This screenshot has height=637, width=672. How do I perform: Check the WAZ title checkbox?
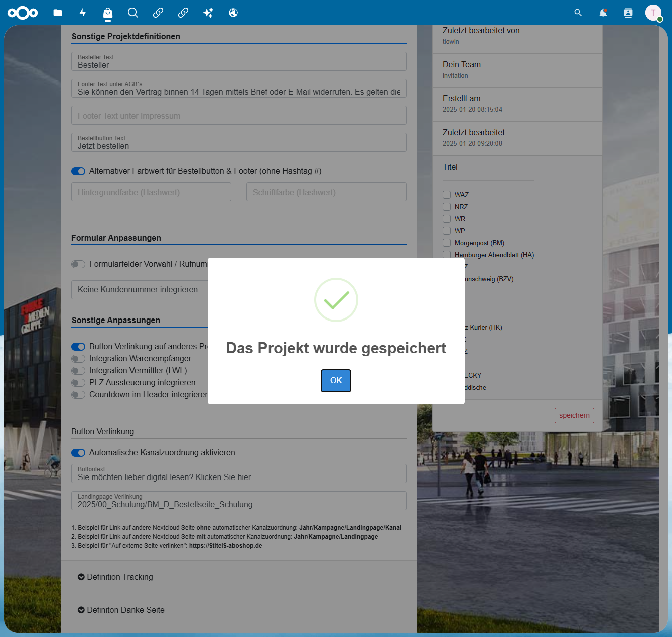click(x=447, y=195)
